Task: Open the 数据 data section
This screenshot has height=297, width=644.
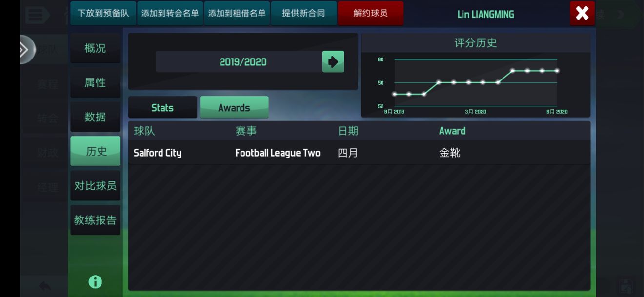Action: pyautogui.click(x=95, y=117)
